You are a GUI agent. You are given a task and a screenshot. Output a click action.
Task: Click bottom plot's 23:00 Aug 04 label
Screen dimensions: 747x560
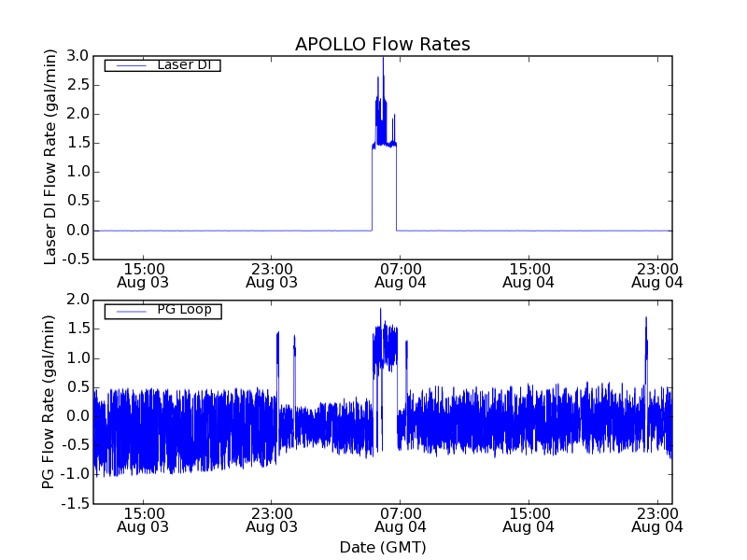point(657,521)
